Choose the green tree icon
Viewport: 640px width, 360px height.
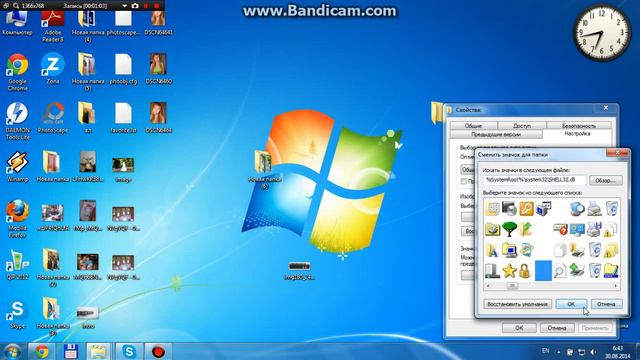pyautogui.click(x=509, y=229)
